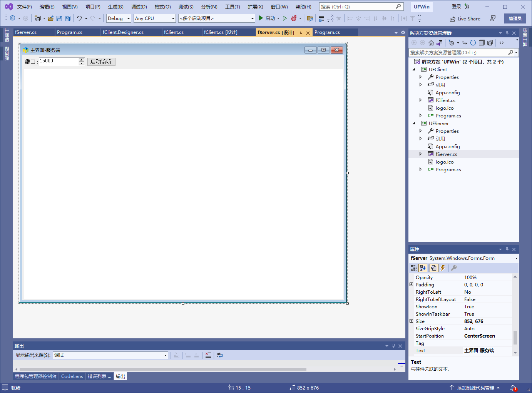Click the 启动监听 button on the form
The width and height of the screenshot is (532, 393).
(x=101, y=62)
